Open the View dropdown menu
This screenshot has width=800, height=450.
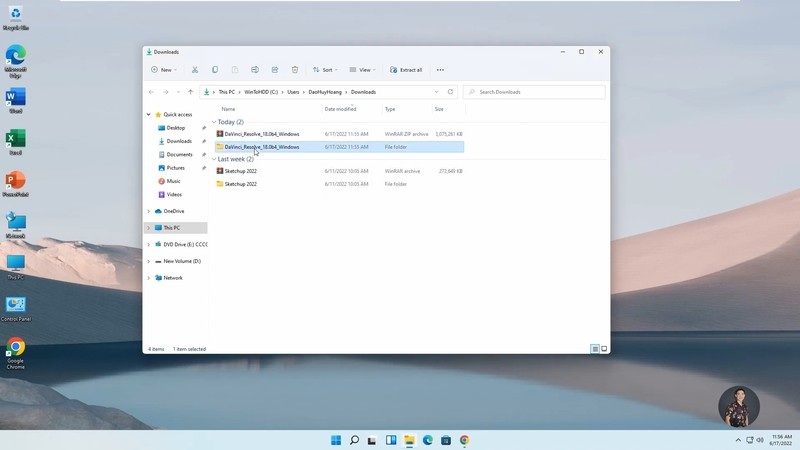tap(362, 70)
